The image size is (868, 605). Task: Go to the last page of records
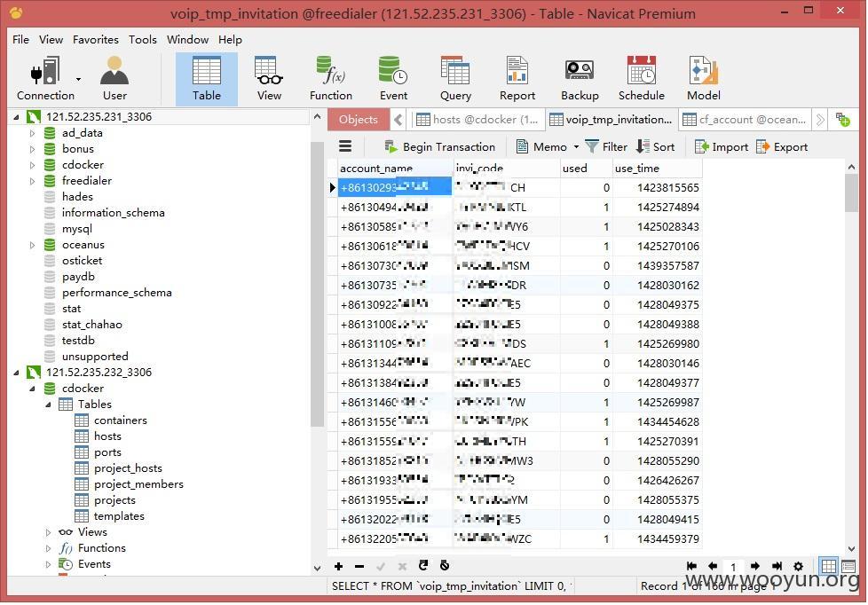click(x=777, y=566)
